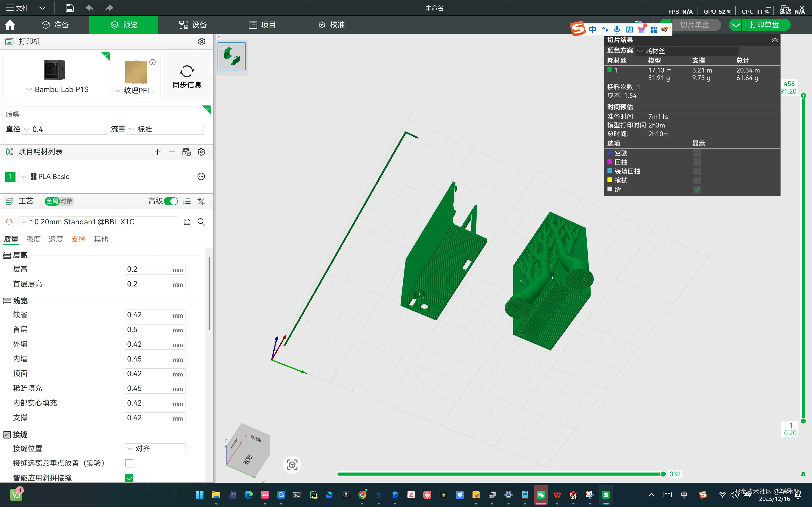Click the 3D view reset cube icon

(x=292, y=465)
